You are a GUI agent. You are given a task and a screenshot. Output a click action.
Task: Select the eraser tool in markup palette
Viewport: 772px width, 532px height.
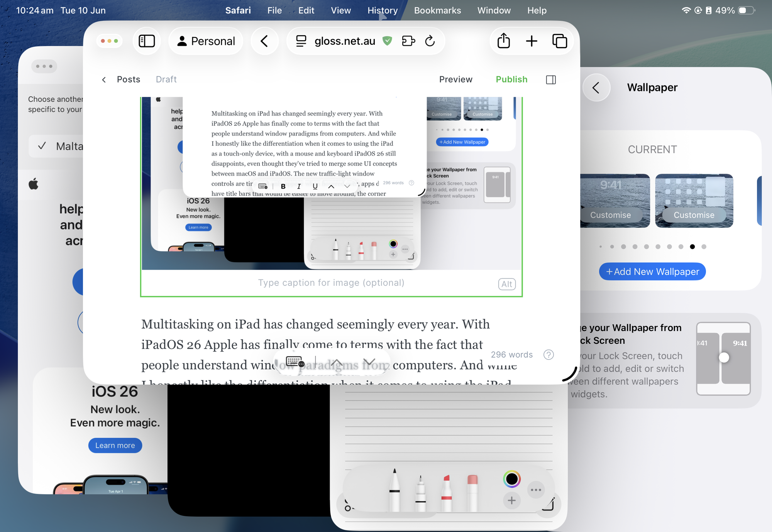point(472,494)
